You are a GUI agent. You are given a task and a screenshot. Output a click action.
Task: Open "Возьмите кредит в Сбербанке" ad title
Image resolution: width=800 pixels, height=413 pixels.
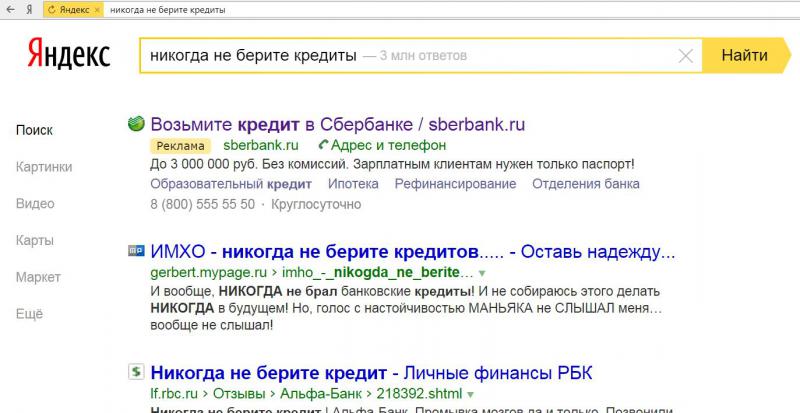[x=338, y=124]
